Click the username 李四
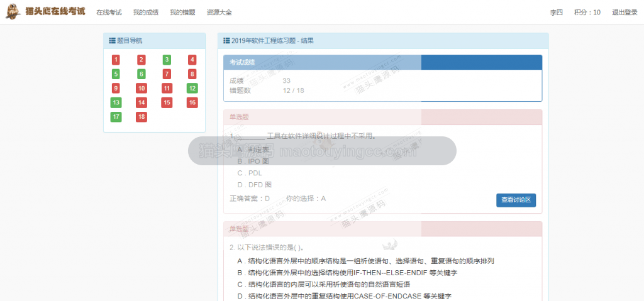Viewport: 644px width, 301px height. point(557,13)
